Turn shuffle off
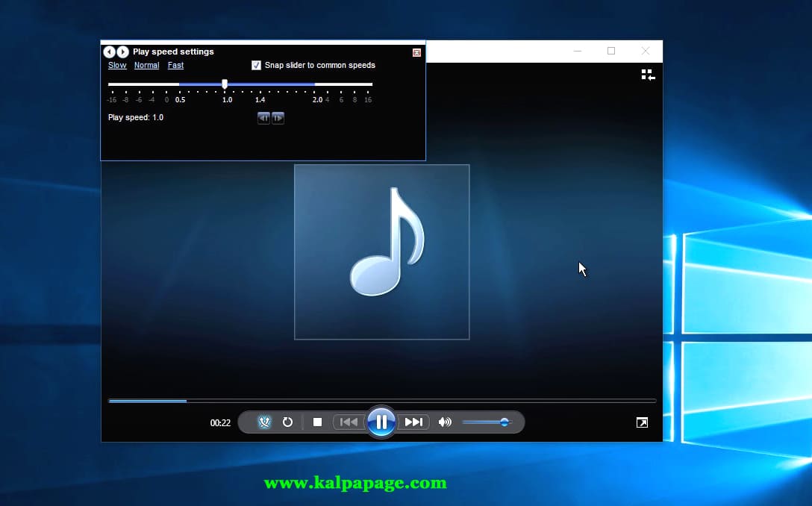Screen dimensions: 812x506 264,422
